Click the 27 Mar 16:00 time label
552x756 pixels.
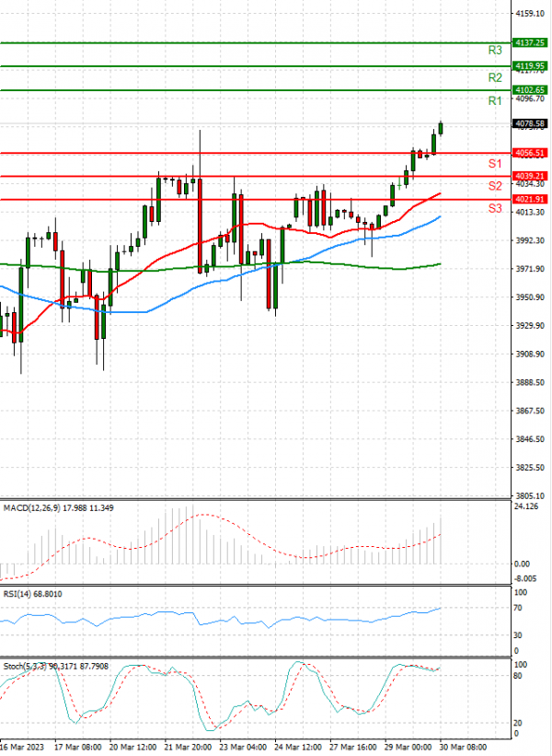click(353, 748)
